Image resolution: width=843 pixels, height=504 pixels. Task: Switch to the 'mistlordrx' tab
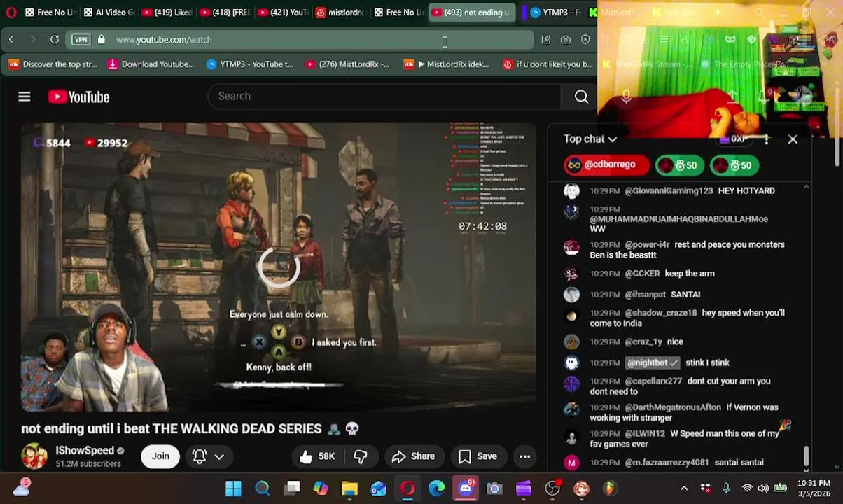click(x=340, y=13)
